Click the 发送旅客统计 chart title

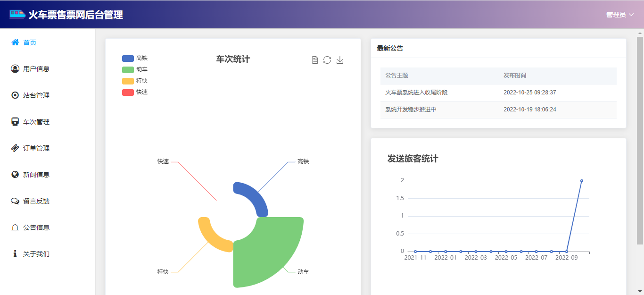(413, 159)
